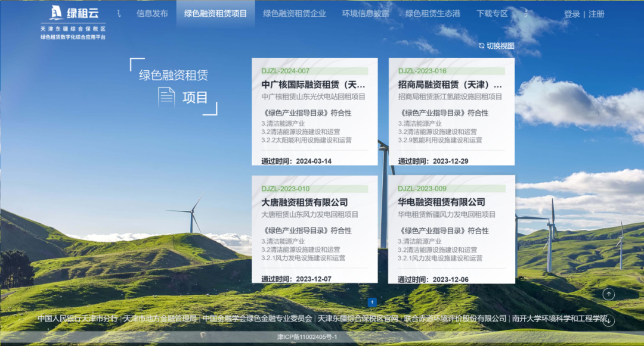Click the 切换视图 text button
This screenshot has width=644, height=346.
point(500,46)
